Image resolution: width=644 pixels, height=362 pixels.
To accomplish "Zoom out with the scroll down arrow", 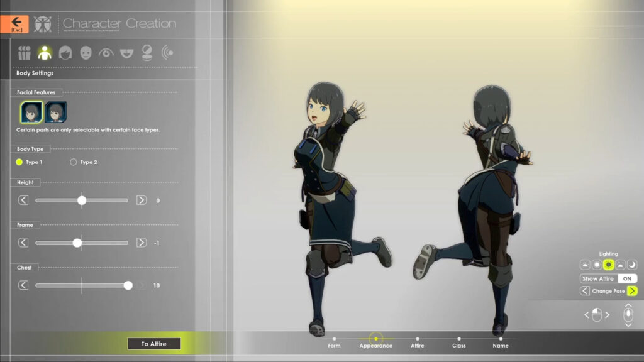I will (628, 325).
